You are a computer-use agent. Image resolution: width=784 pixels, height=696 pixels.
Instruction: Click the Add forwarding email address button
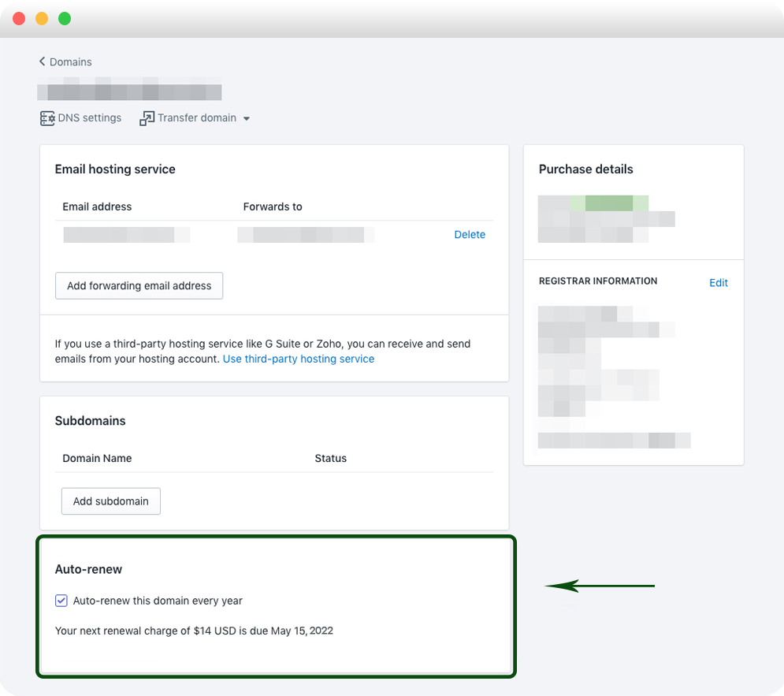pyautogui.click(x=139, y=285)
